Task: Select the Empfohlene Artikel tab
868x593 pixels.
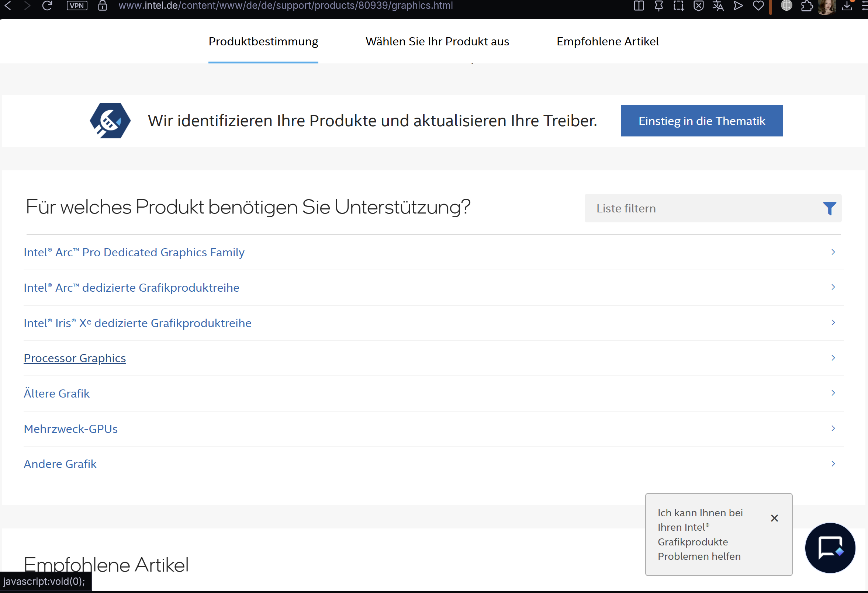Action: [x=607, y=41]
